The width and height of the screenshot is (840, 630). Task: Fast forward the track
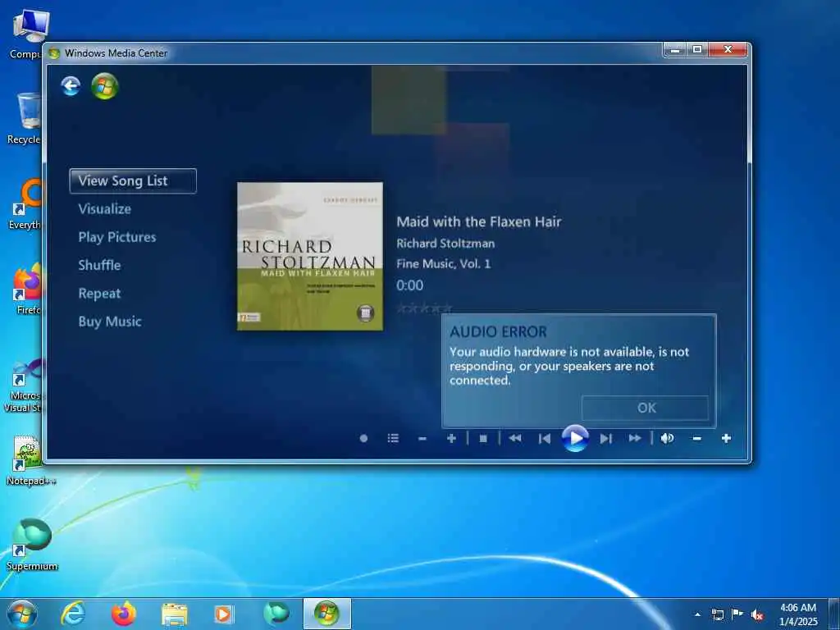pyautogui.click(x=635, y=438)
